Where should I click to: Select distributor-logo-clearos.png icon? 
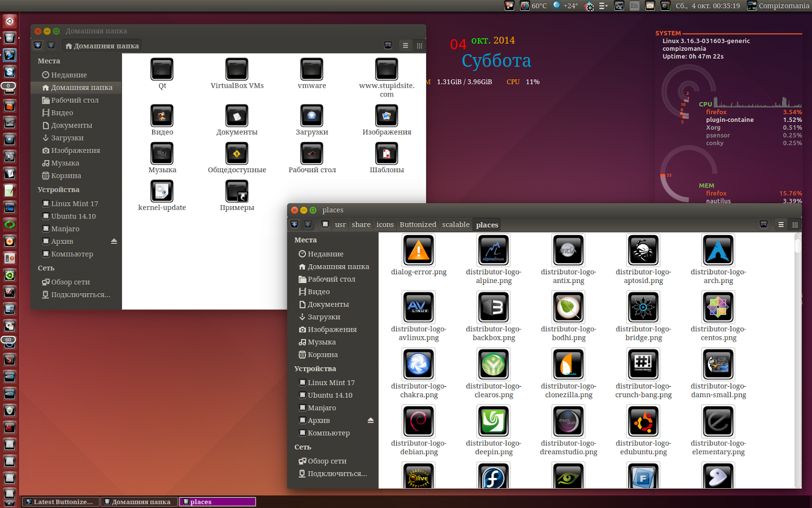pyautogui.click(x=494, y=364)
